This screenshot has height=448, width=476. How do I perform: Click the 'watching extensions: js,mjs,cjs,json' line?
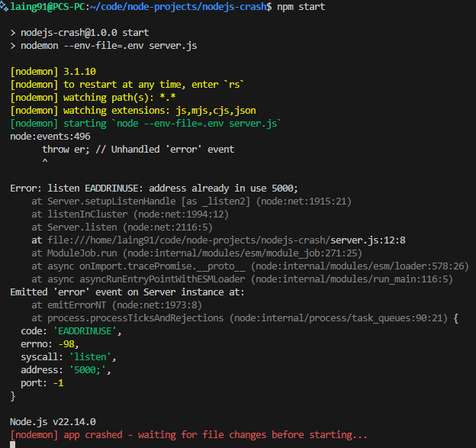(x=159, y=111)
